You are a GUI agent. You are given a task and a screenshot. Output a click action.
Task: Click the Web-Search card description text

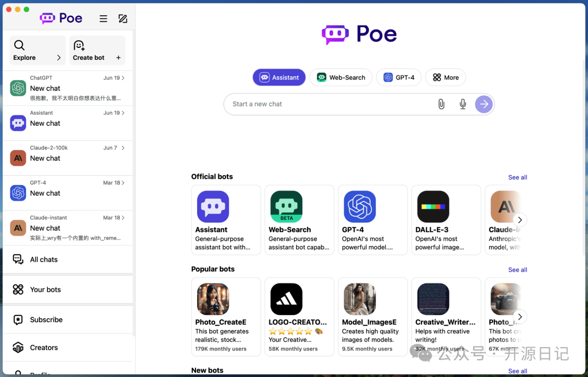tap(299, 243)
